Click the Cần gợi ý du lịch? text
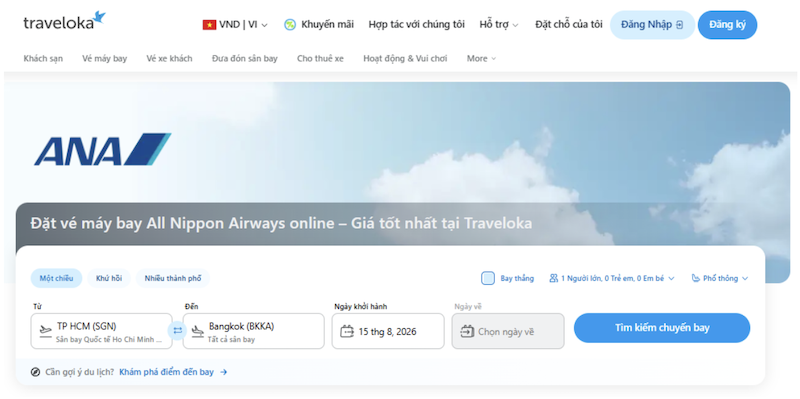This screenshot has width=800, height=399. pos(80,372)
